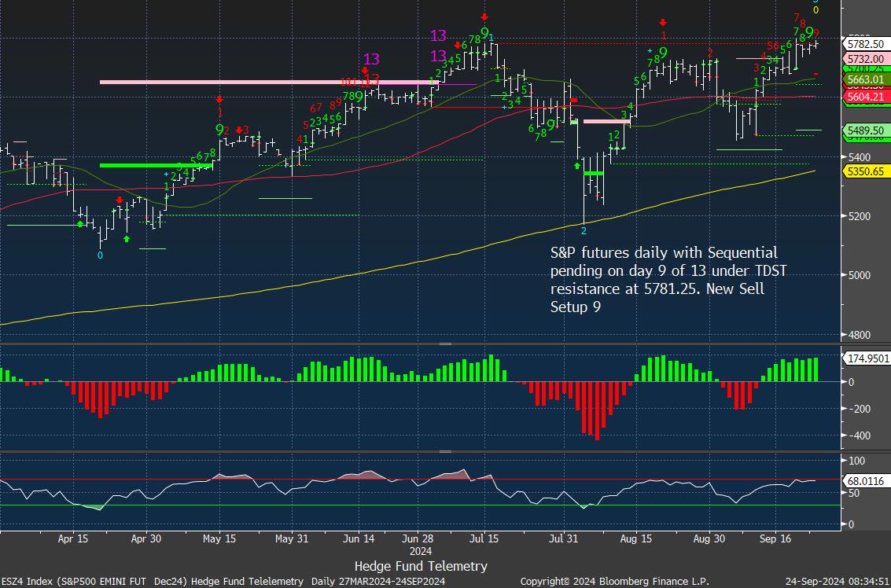This screenshot has height=588, width=891.
Task: Click the Jun 14 date label
Action: tap(359, 539)
